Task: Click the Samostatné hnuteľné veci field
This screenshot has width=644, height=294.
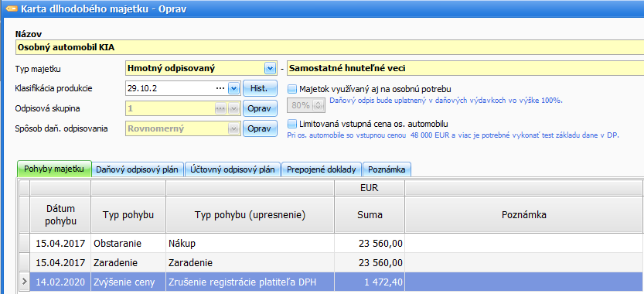Action: click(x=465, y=68)
